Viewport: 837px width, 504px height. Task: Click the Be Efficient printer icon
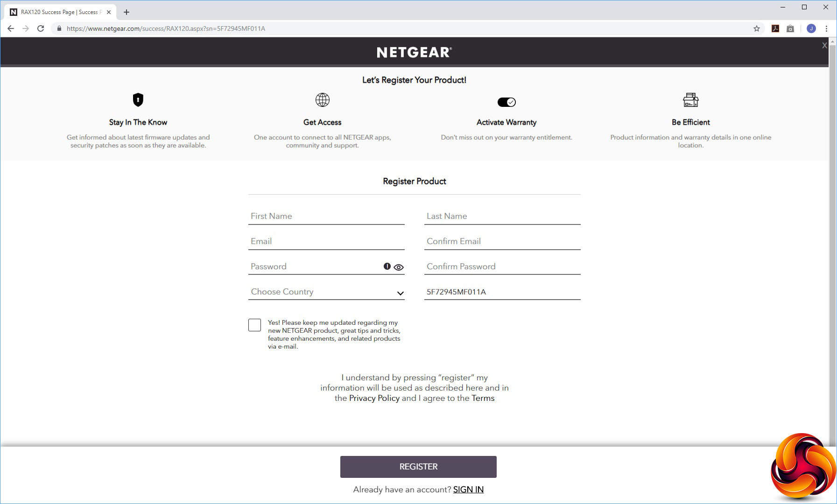[691, 100]
